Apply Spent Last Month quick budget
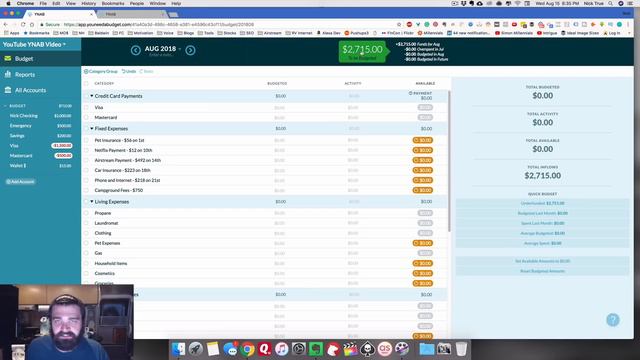 point(542,223)
